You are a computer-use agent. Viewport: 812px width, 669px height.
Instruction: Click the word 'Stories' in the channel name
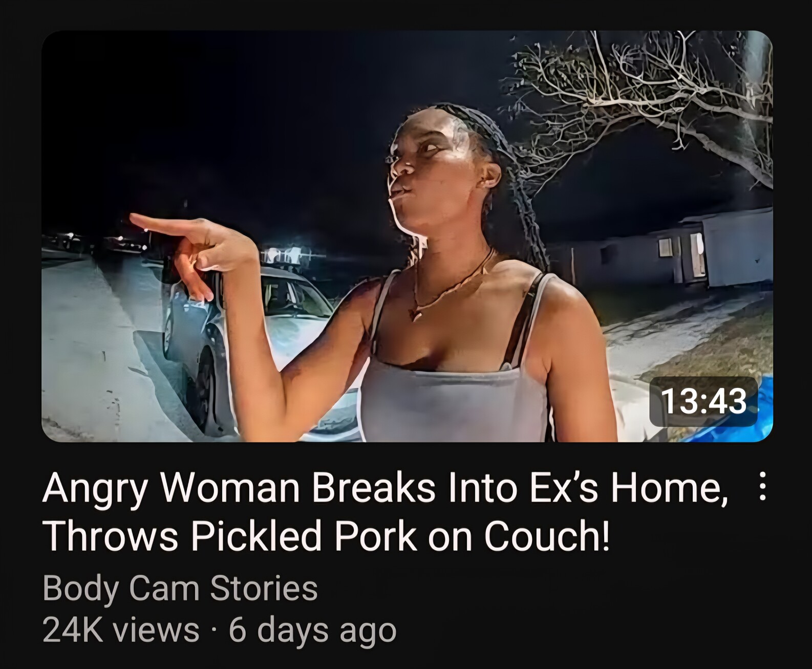[x=264, y=588]
